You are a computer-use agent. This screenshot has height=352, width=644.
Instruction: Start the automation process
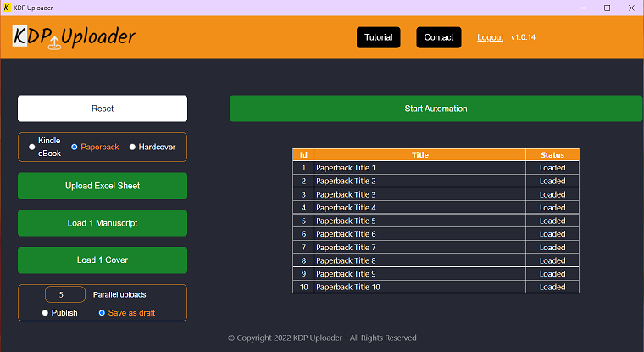point(436,109)
